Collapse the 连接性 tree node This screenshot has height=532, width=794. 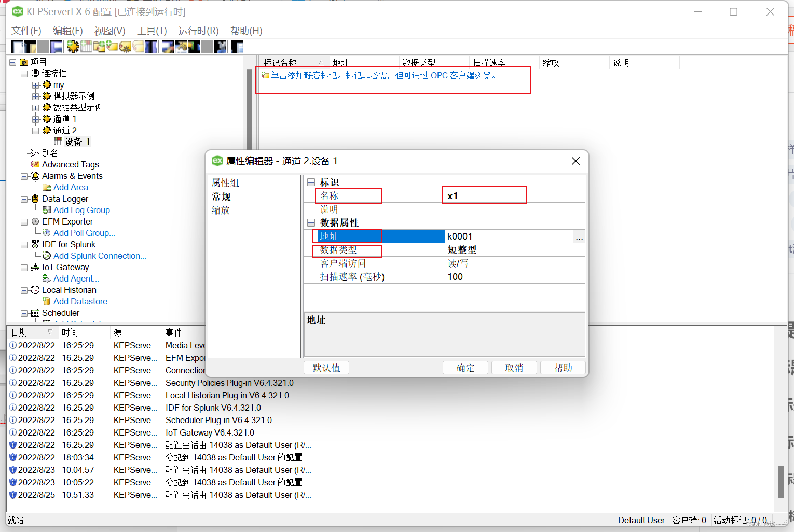coord(24,73)
